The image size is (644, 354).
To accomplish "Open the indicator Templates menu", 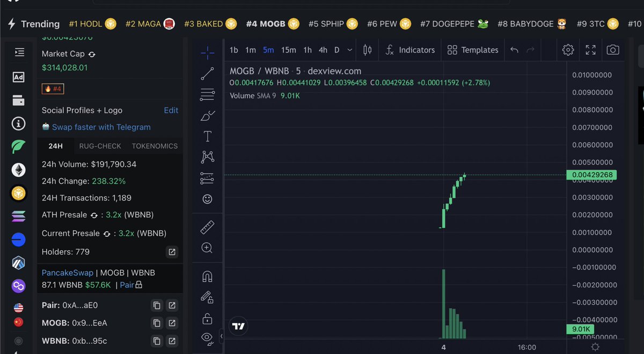I will tap(473, 50).
